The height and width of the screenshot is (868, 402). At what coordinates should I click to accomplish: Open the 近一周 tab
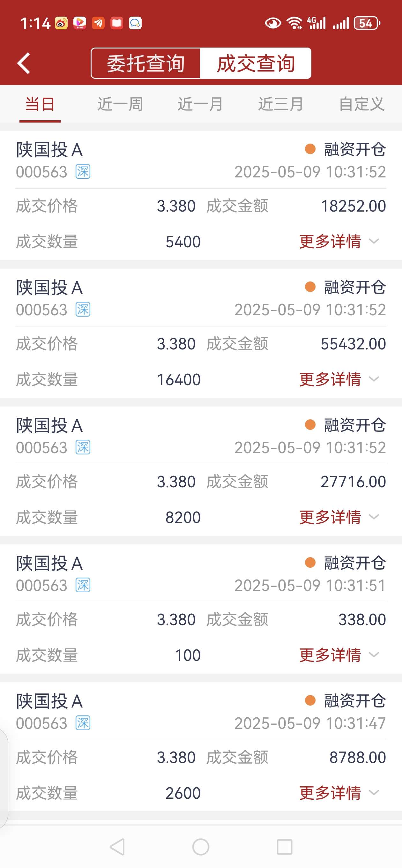(120, 104)
